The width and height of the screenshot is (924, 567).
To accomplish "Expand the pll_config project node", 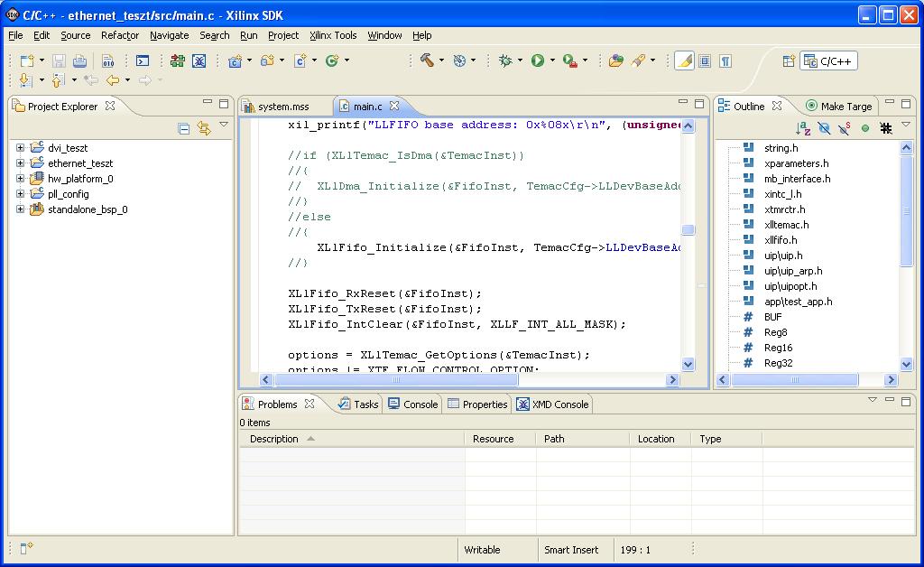I will pos(20,193).
